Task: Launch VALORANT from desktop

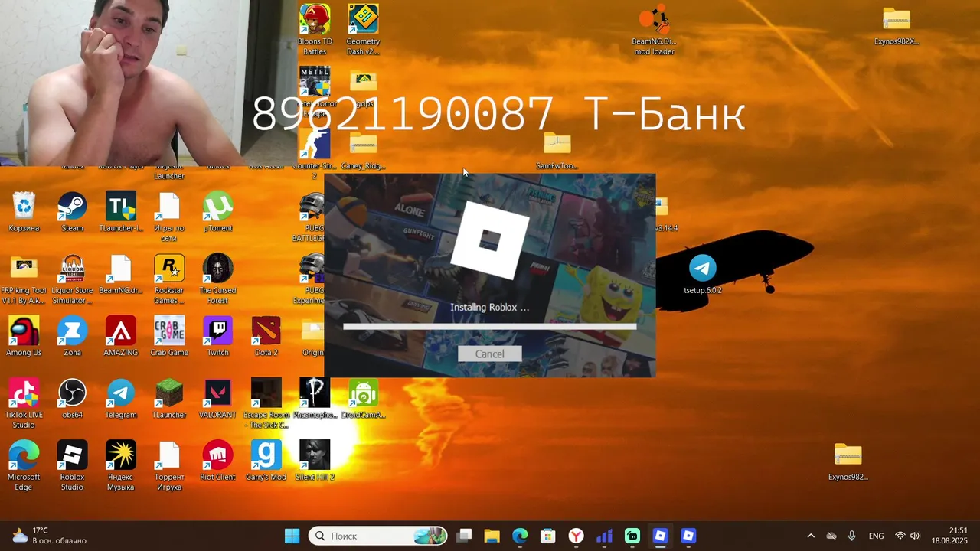Action: 218,399
